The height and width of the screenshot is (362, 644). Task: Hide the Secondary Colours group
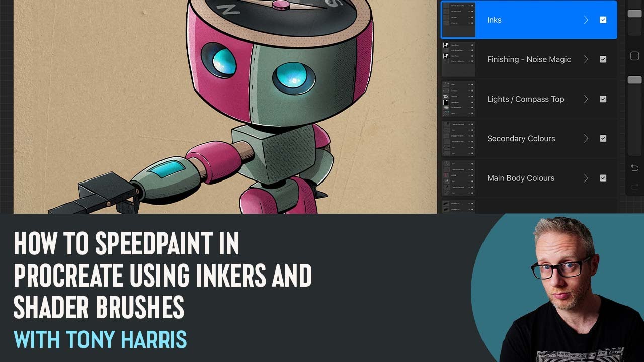603,139
